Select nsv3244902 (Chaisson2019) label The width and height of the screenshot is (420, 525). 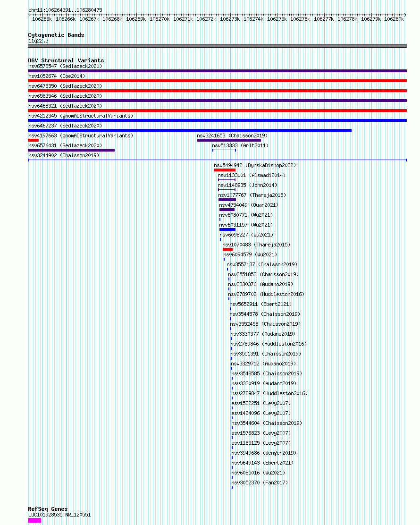64,155
